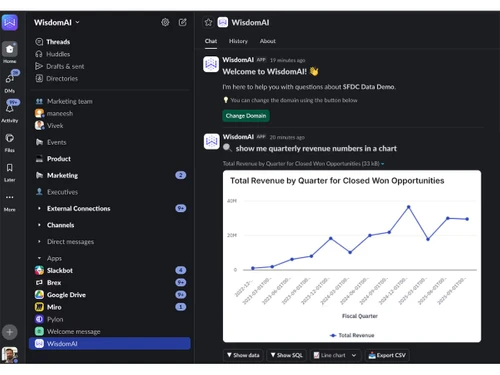This screenshot has width=500, height=375.
Task: Open the Welcome message app
Action: point(110,332)
